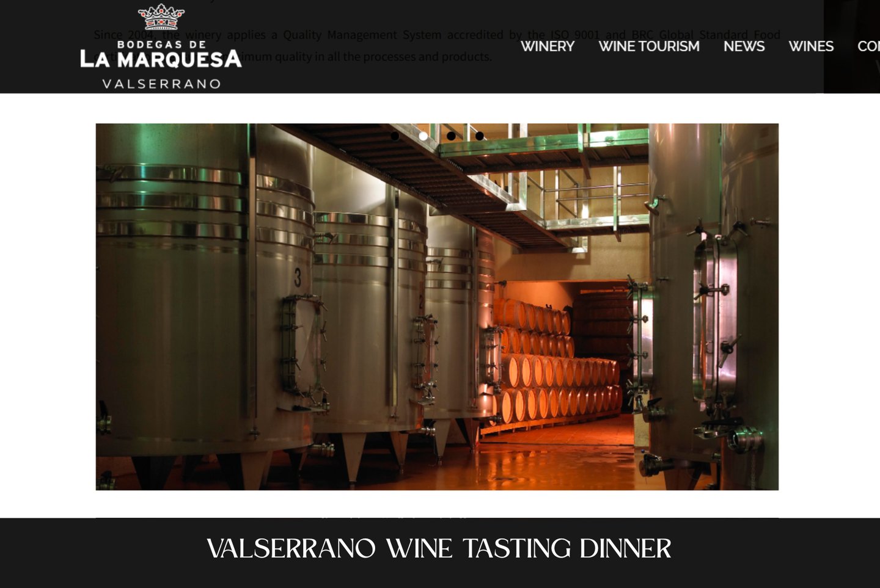Expand the WINES menu item
This screenshot has height=588, width=880.
(x=811, y=46)
